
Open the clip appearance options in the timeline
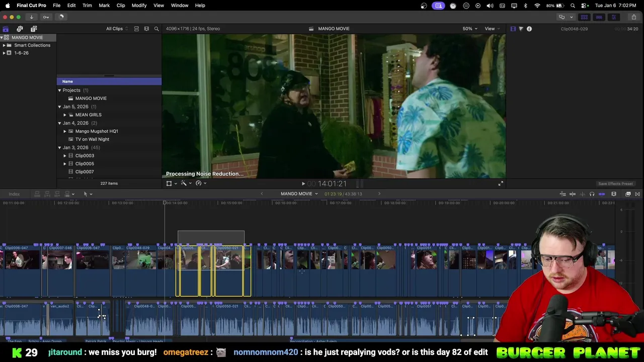pos(614,194)
